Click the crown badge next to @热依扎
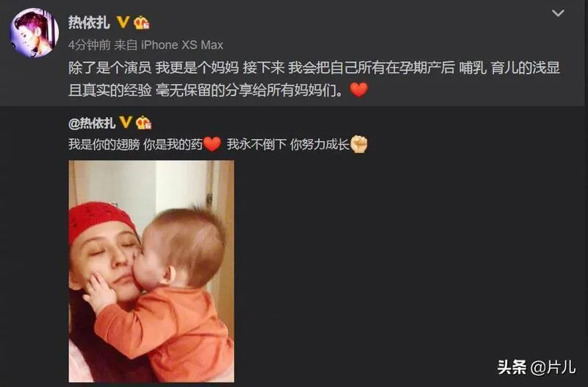 (x=143, y=123)
